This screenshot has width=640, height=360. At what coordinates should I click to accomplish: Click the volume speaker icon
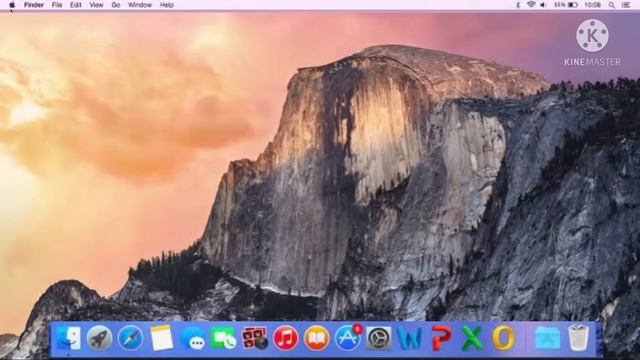pyautogui.click(x=543, y=5)
